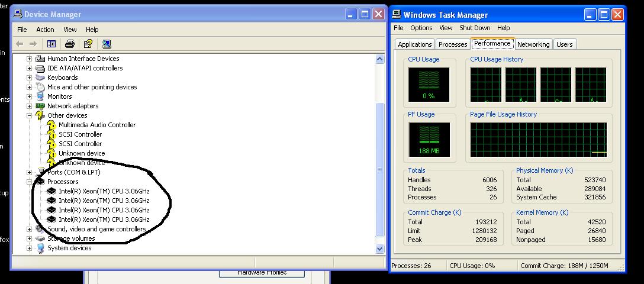Click the console tree view toolbar icon
The width and height of the screenshot is (644, 284).
point(51,44)
